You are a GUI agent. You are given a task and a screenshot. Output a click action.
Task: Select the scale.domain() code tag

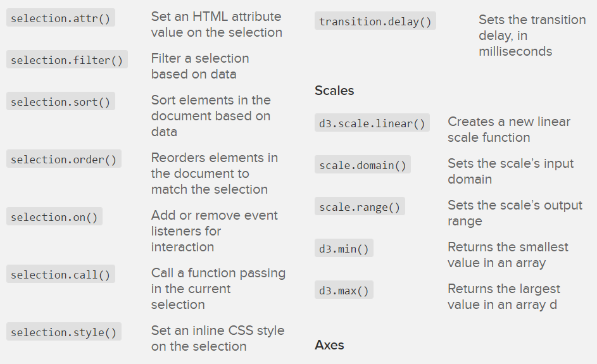[363, 165]
